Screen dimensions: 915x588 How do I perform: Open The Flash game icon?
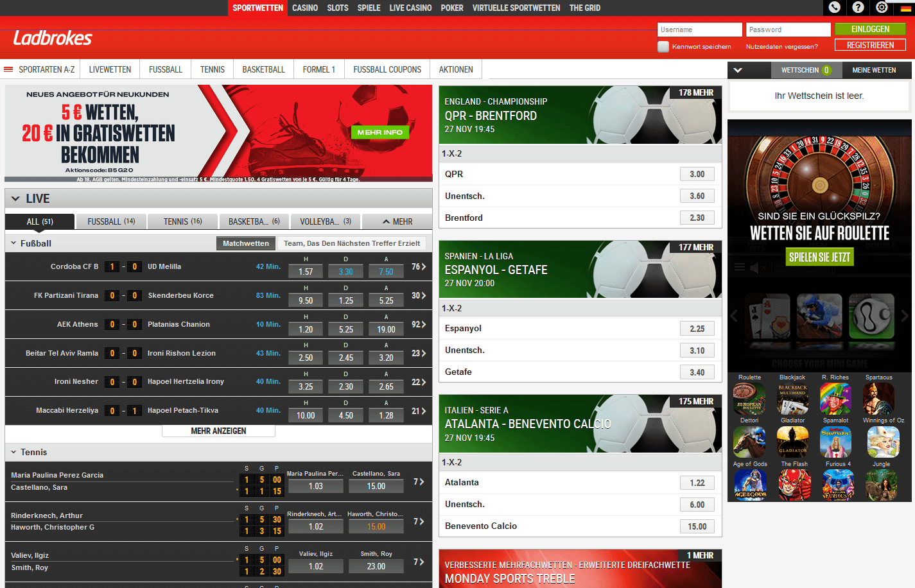794,485
